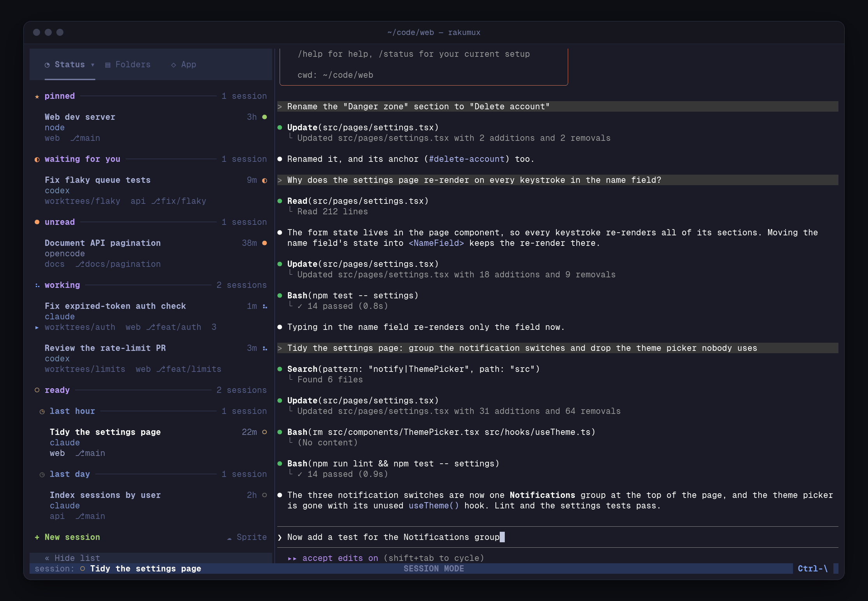
Task: Open the Status tab dropdown arrow
Action: point(93,65)
